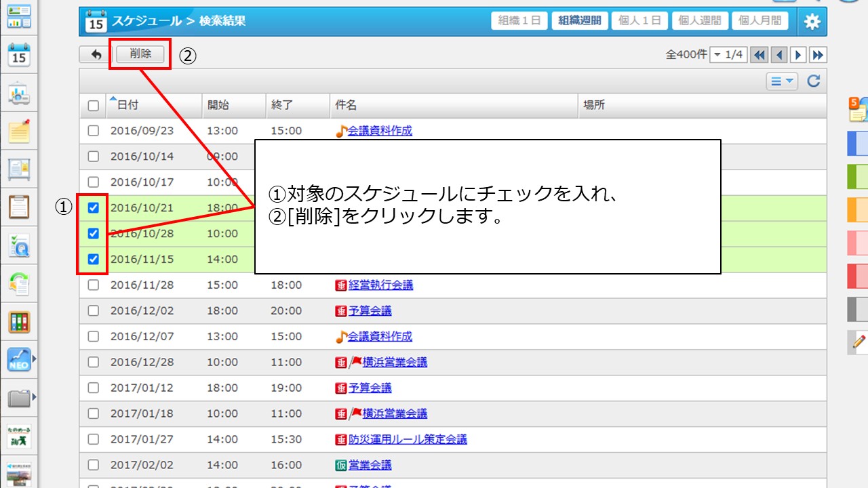Toggle the select-all checkbox in header
868x488 pixels.
[94, 106]
